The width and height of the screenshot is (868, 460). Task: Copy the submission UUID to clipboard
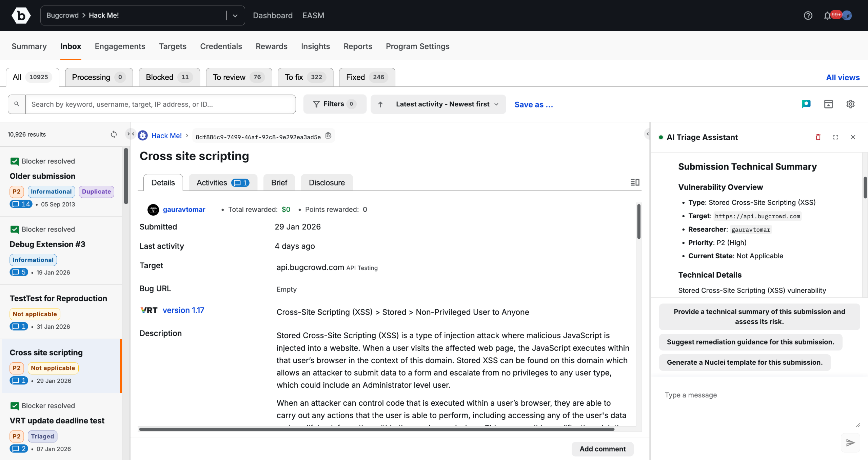[x=328, y=136]
